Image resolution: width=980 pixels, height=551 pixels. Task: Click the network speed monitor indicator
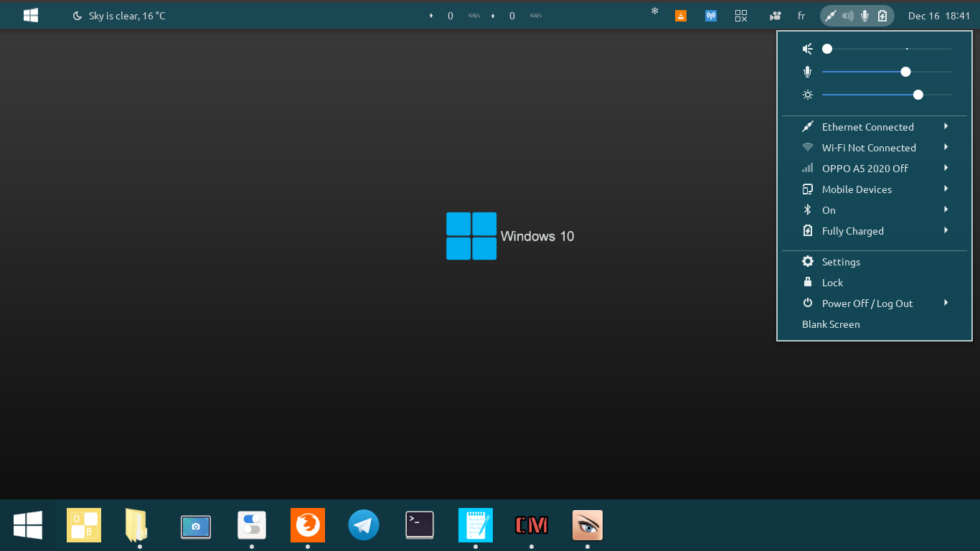pyautogui.click(x=486, y=16)
